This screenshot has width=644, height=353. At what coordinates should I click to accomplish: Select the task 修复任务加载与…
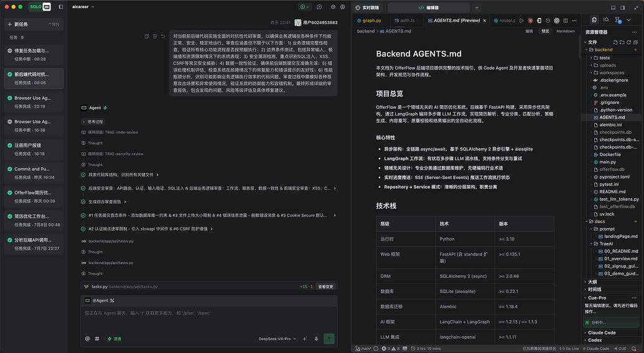point(34,55)
